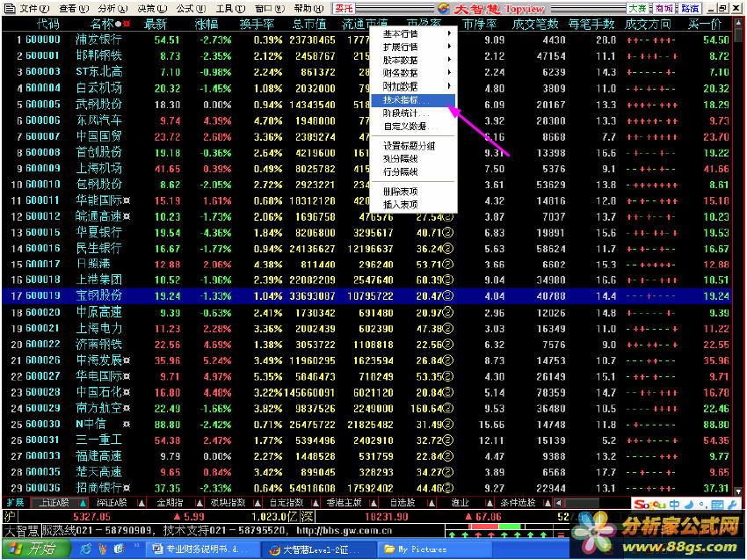Open the 窗口 menu
This screenshot has width=747, height=560.
(269, 8)
